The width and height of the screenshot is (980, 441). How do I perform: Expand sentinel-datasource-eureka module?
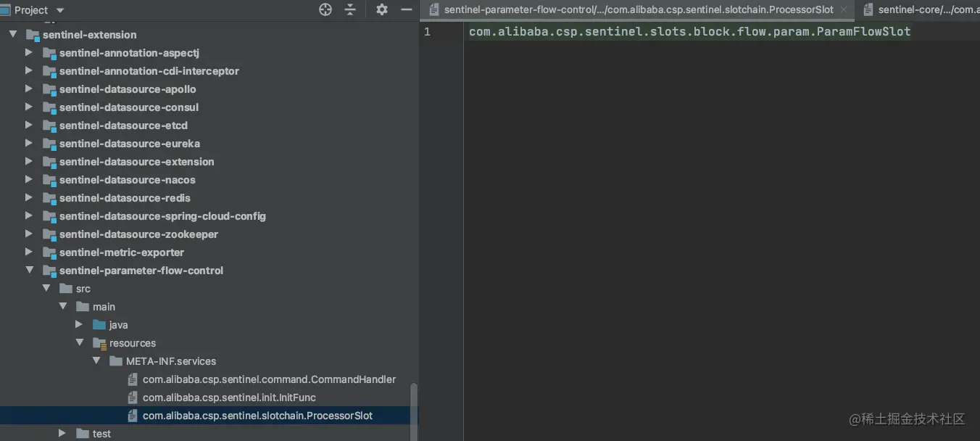coord(29,143)
